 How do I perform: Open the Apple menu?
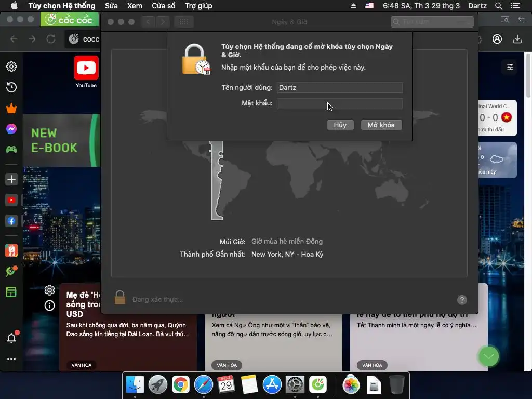coord(14,6)
